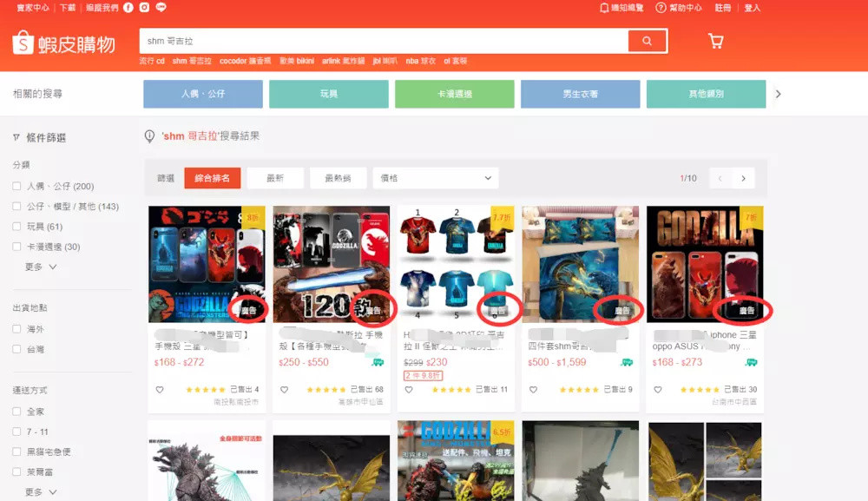Open the 120 Godzilla phone case thumbnail
The width and height of the screenshot is (868, 501).
[331, 264]
